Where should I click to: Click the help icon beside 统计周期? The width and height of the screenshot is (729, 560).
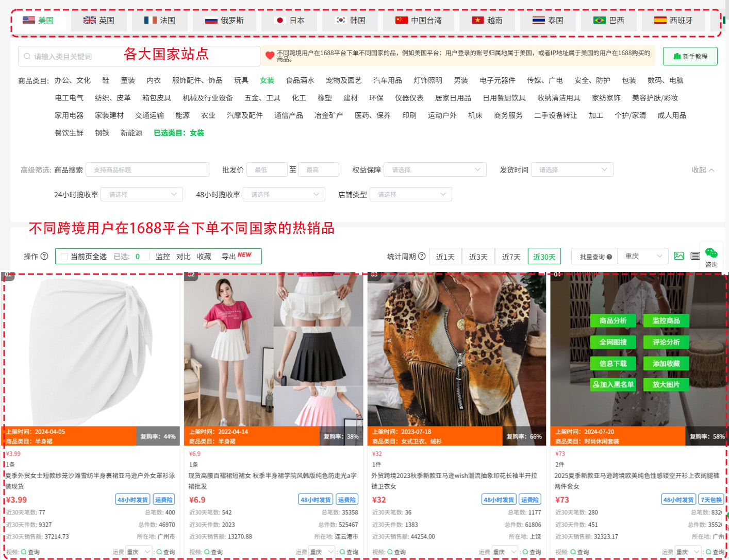422,256
